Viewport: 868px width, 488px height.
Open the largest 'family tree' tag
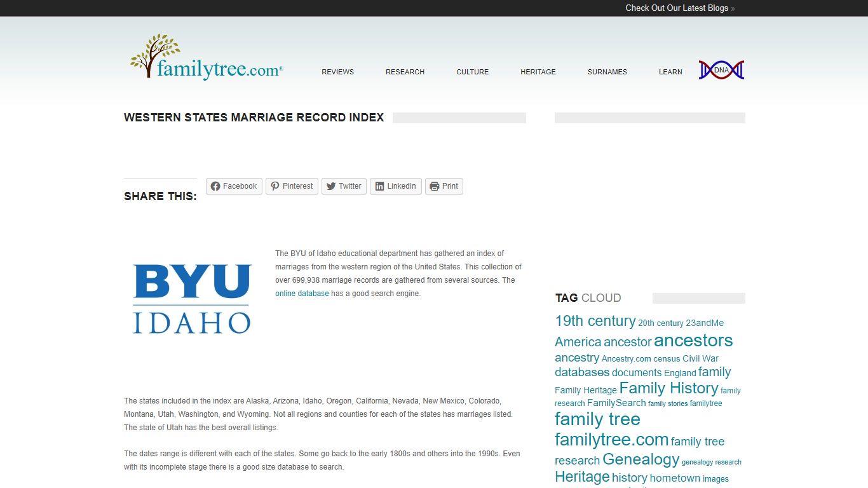(x=597, y=419)
